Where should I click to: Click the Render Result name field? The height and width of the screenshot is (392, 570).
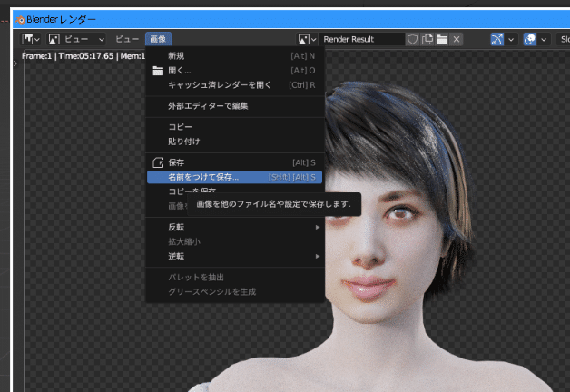point(362,39)
